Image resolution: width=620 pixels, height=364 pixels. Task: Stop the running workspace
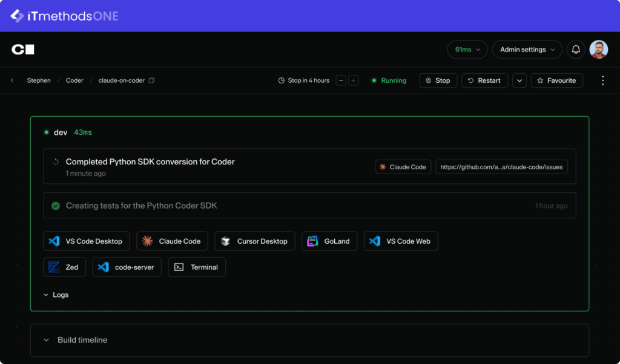tap(438, 80)
